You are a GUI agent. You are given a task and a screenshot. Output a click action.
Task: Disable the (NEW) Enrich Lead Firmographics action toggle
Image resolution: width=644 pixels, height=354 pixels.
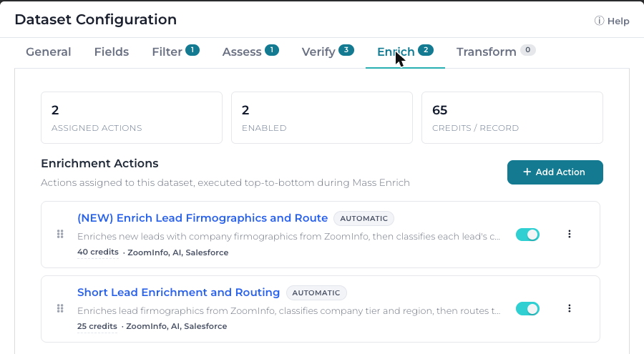527,235
